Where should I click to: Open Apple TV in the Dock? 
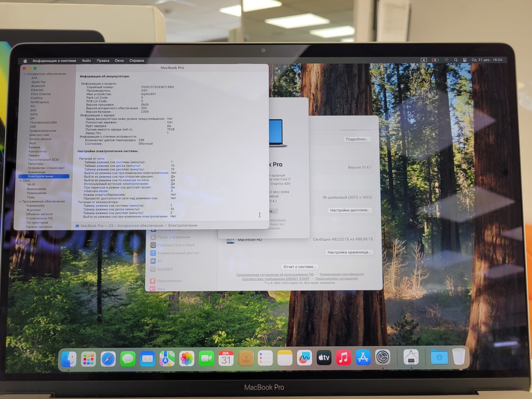coord(324,358)
